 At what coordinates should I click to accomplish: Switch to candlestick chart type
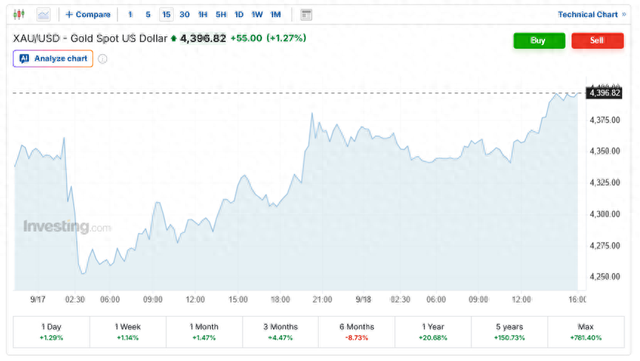(x=19, y=15)
